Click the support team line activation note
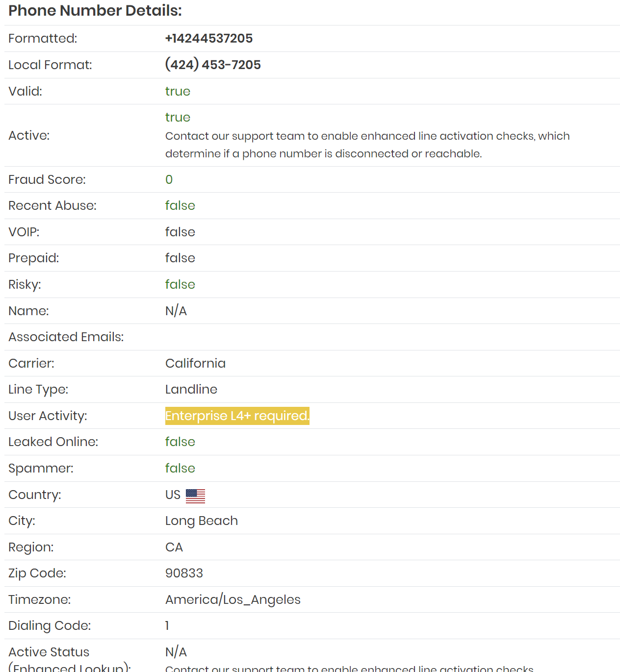This screenshot has width=620, height=672. [367, 145]
